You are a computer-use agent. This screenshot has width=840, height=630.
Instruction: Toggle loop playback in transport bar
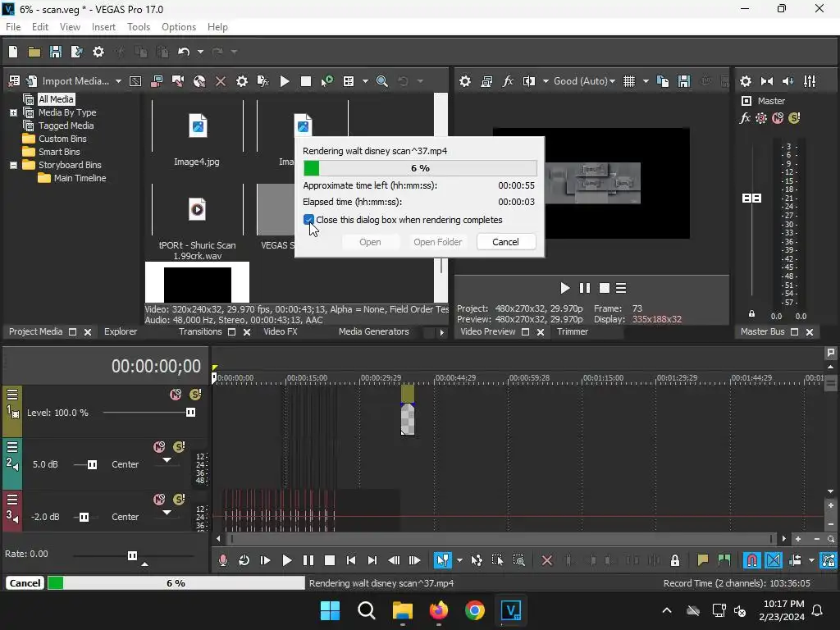[x=244, y=560]
